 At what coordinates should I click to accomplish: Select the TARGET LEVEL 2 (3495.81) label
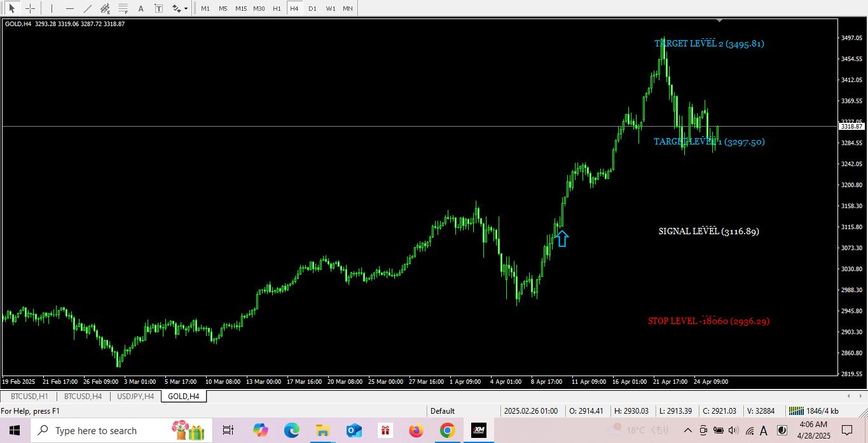point(709,44)
